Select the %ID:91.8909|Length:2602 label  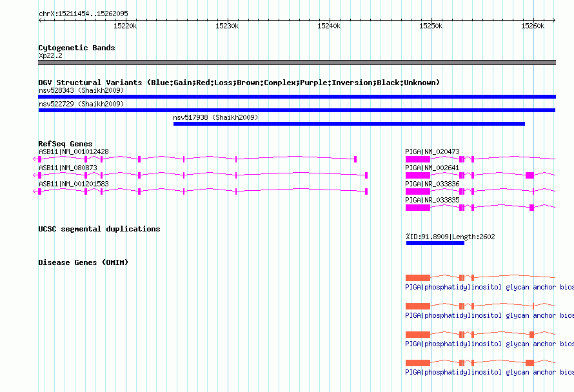tap(450, 237)
